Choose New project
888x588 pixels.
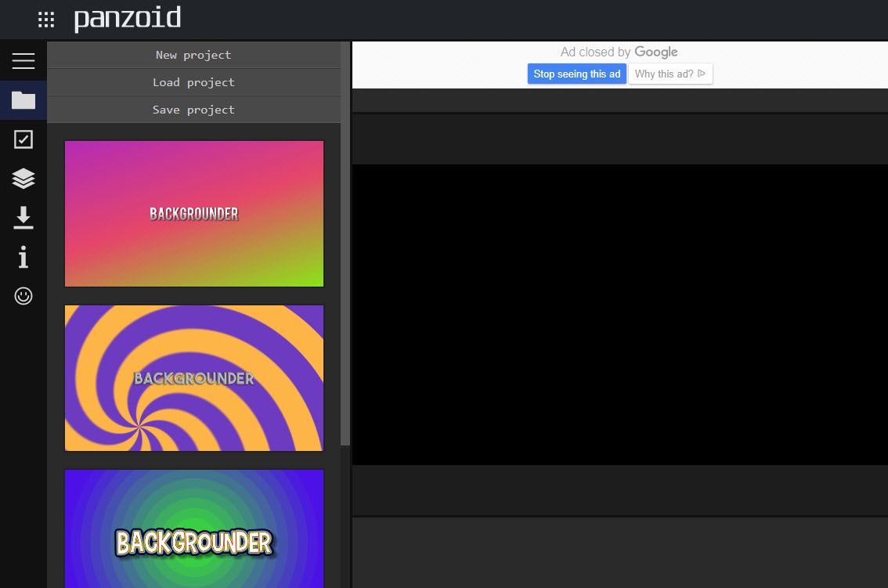tap(193, 55)
